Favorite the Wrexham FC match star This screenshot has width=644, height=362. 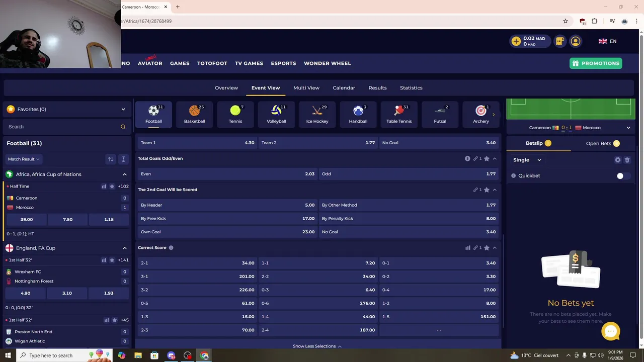[x=112, y=260]
